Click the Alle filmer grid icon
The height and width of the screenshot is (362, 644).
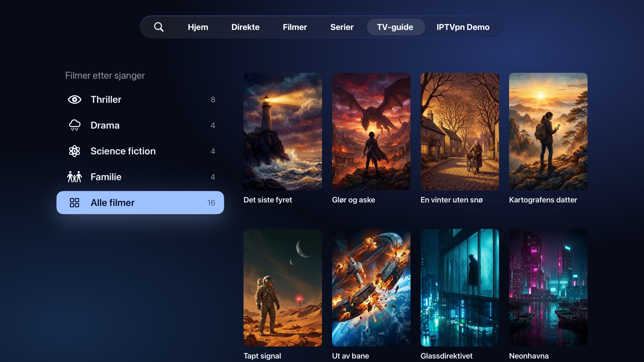[x=74, y=203]
